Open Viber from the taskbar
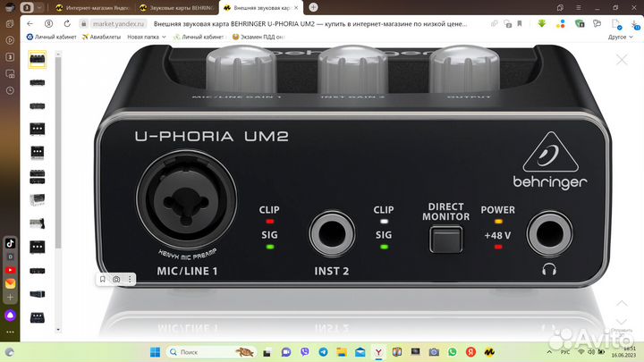Viewport: 644px width, 362px height. [x=305, y=352]
